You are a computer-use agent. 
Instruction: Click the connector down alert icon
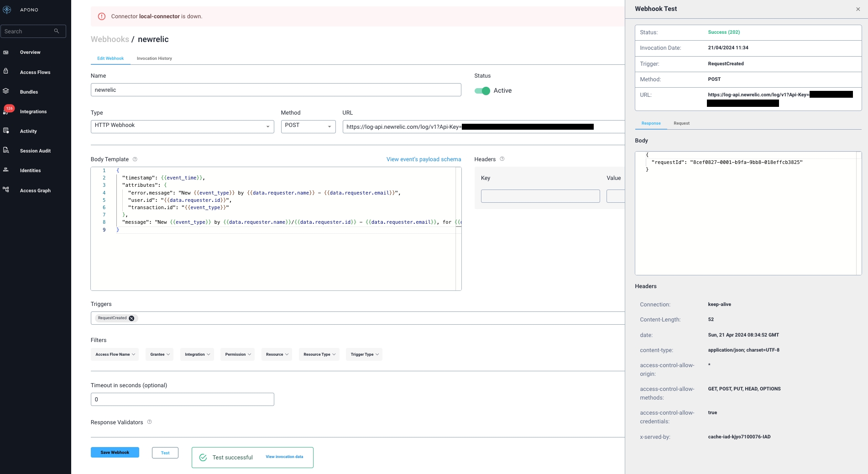(x=102, y=16)
